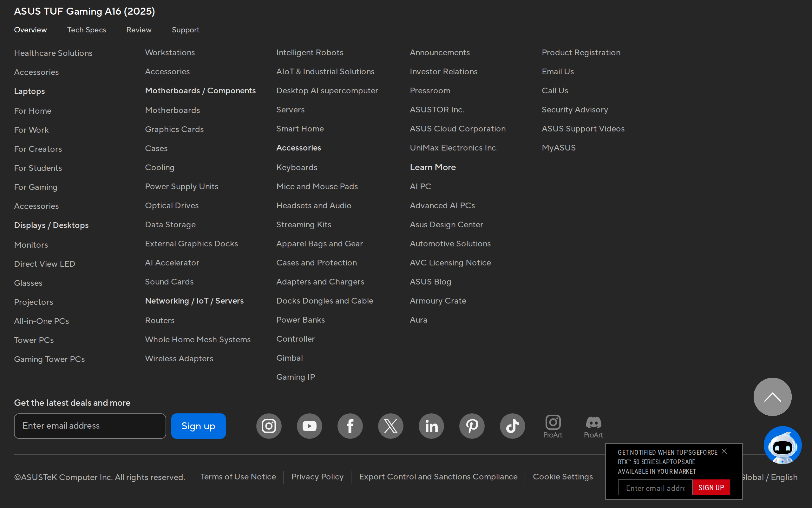The width and height of the screenshot is (812, 508).
Task: Focus the popup email input field
Action: click(x=655, y=487)
